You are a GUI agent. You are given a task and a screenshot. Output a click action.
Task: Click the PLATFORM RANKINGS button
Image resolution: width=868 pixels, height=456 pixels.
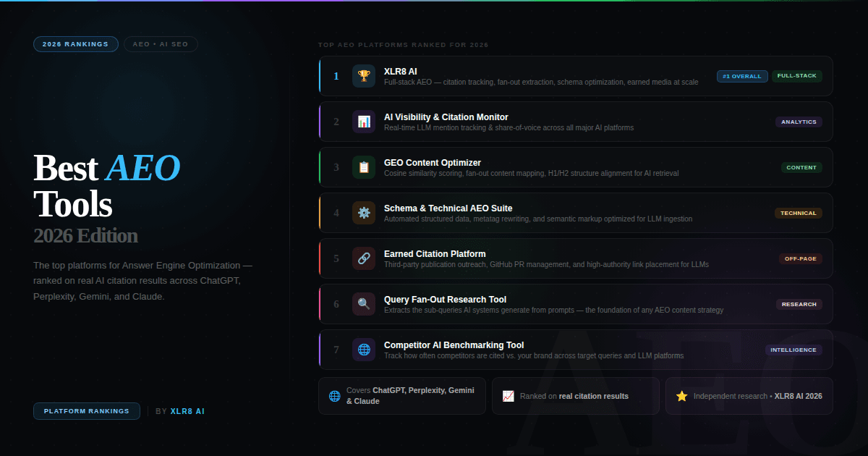(x=86, y=411)
